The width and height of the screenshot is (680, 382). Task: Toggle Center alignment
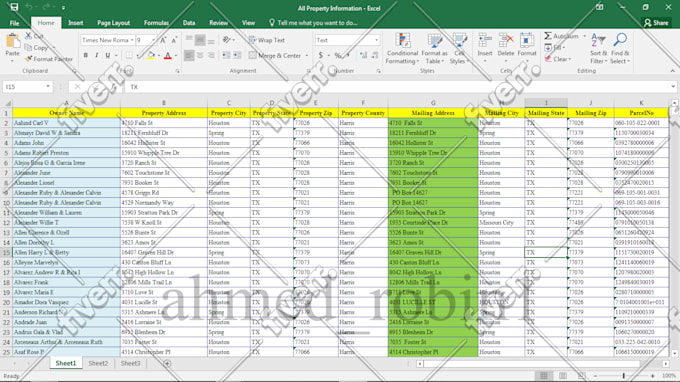click(200, 56)
